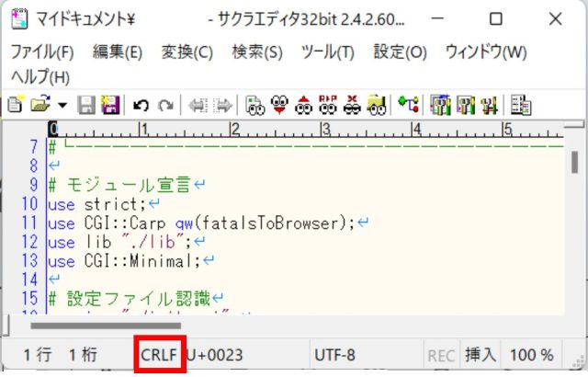Click the Undo arrow icon

click(x=141, y=106)
